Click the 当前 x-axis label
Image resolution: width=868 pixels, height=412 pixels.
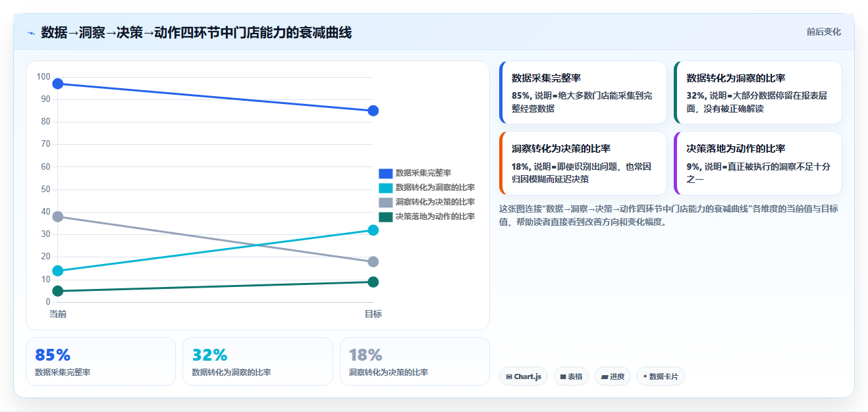[58, 314]
